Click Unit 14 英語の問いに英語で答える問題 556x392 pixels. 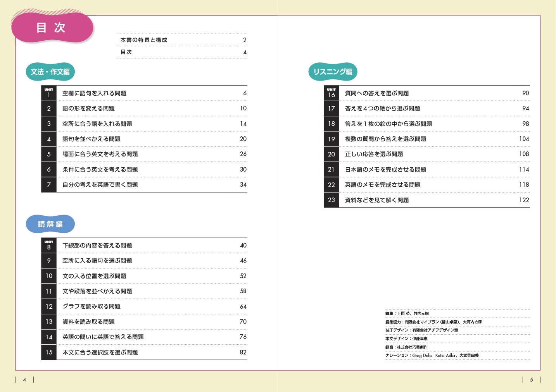click(144, 337)
